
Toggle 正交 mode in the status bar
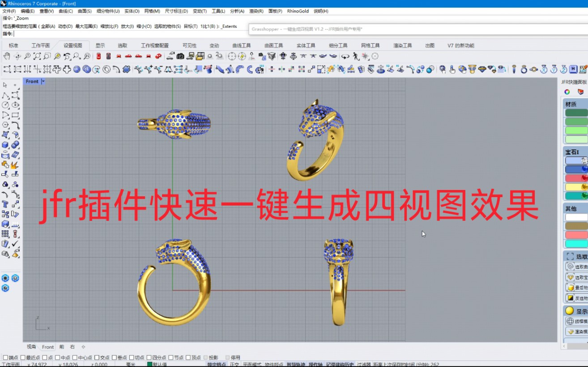click(234, 364)
